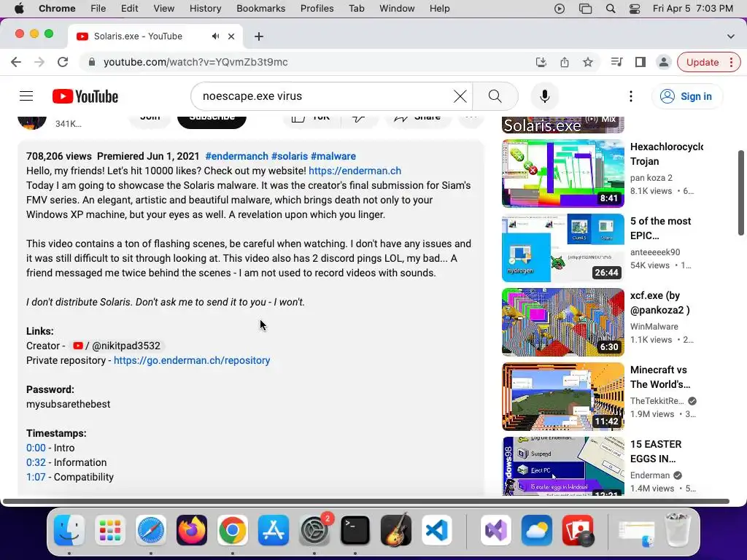Bookmark this tab with the star
The height and width of the screenshot is (560, 747).
pos(588,62)
